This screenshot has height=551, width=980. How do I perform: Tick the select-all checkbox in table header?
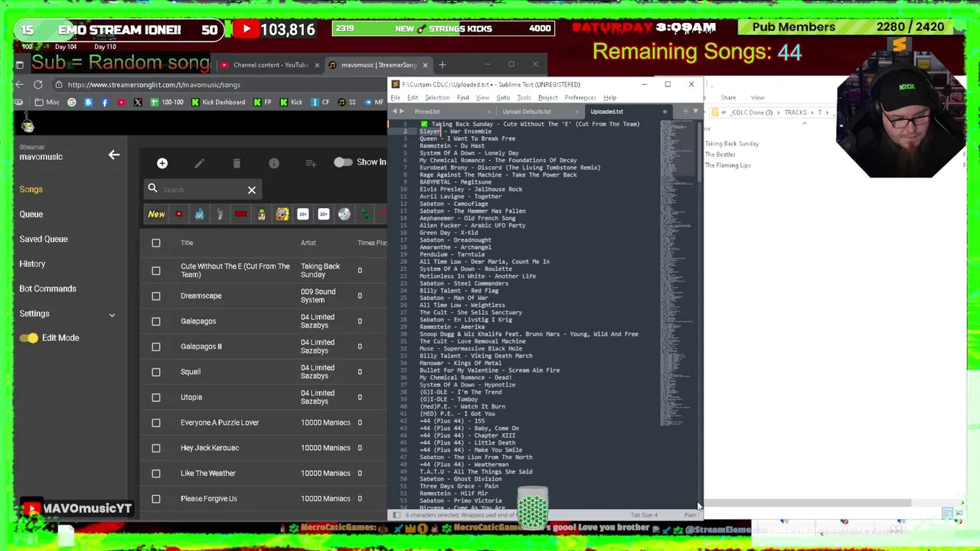click(x=156, y=243)
